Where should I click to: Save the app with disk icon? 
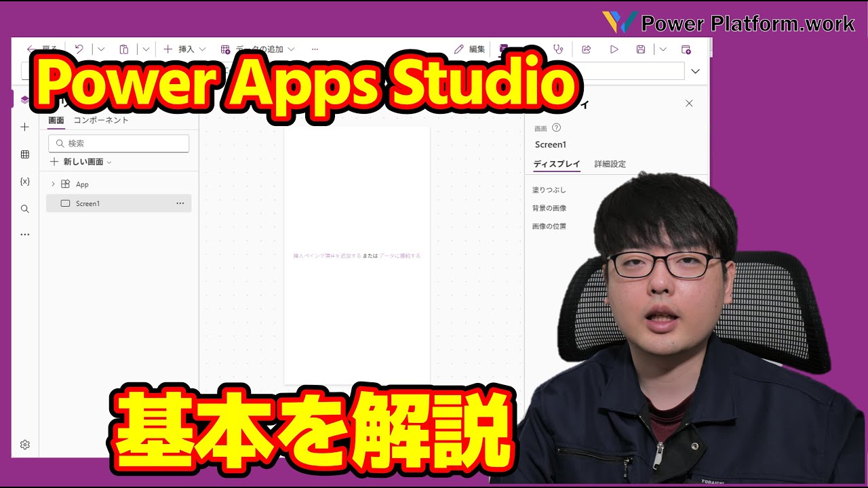pos(641,49)
